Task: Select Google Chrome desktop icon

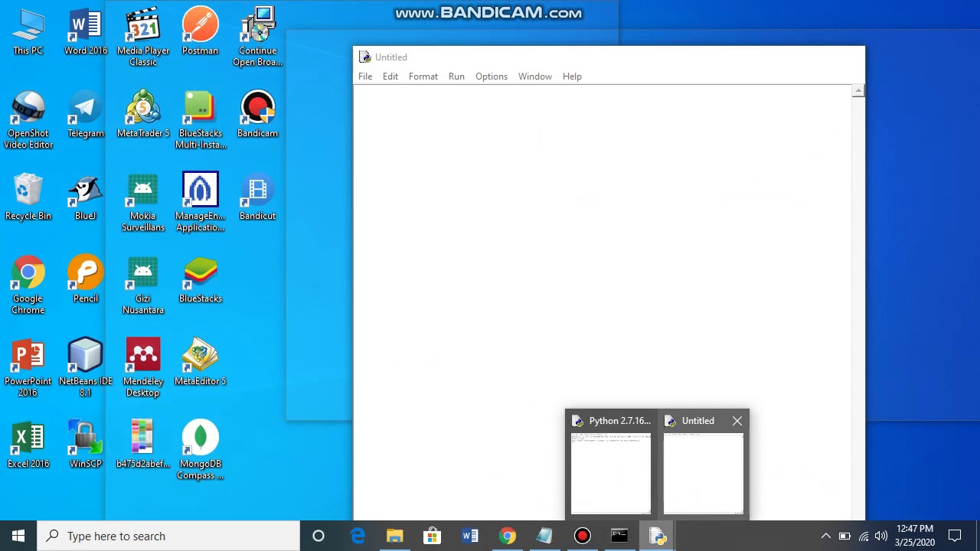Action: [x=28, y=285]
